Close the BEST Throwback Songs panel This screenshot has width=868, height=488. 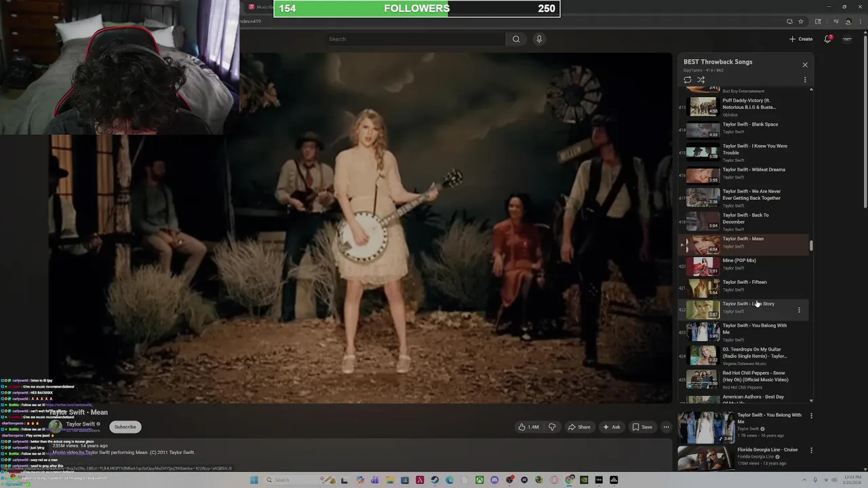tap(805, 65)
